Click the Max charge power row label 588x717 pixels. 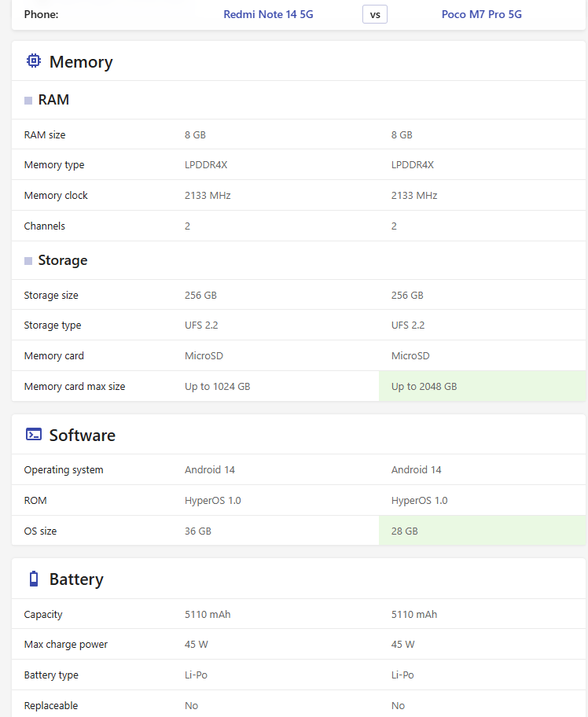66,645
